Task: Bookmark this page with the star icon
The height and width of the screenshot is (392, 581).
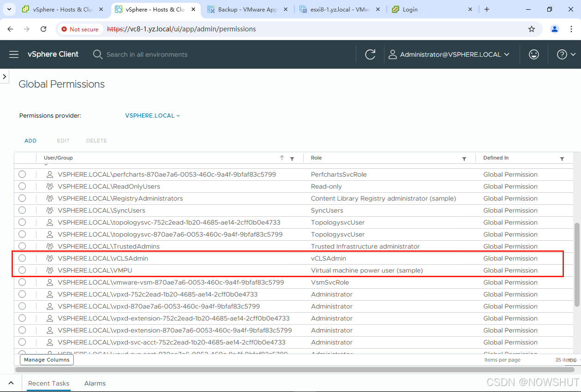Action: [532, 29]
